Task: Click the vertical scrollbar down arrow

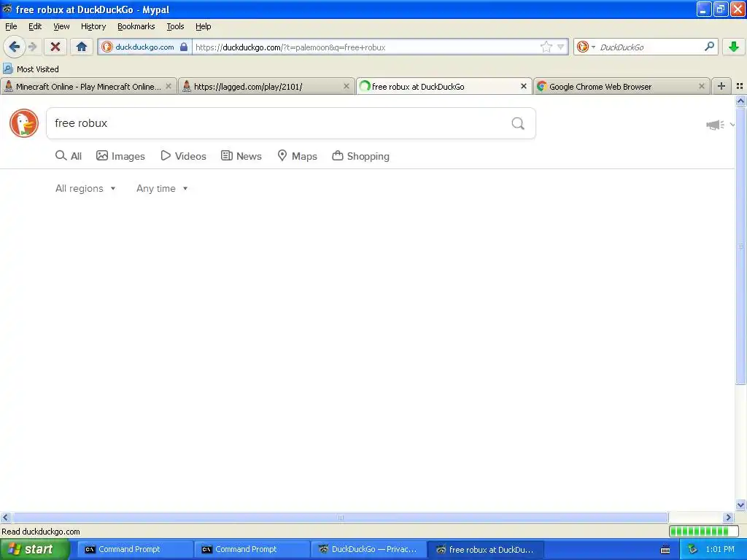Action: 740,505
